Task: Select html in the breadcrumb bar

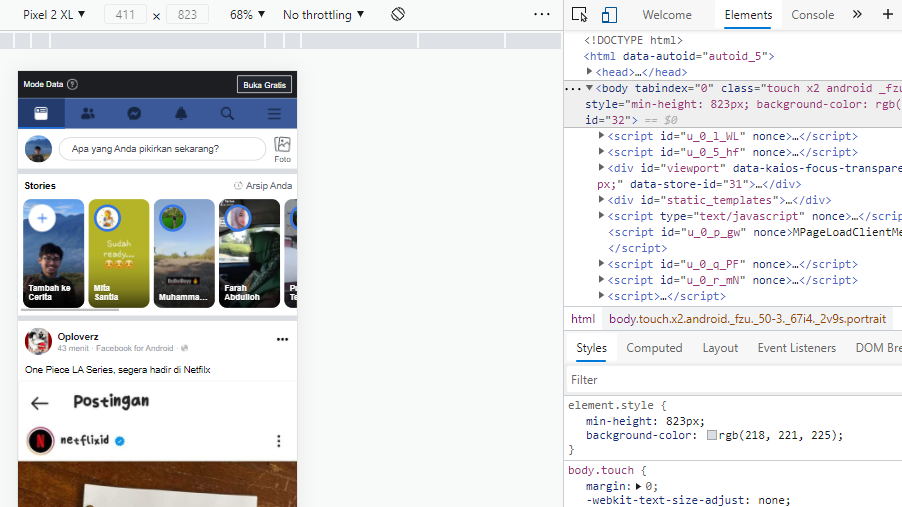Action: coord(583,319)
